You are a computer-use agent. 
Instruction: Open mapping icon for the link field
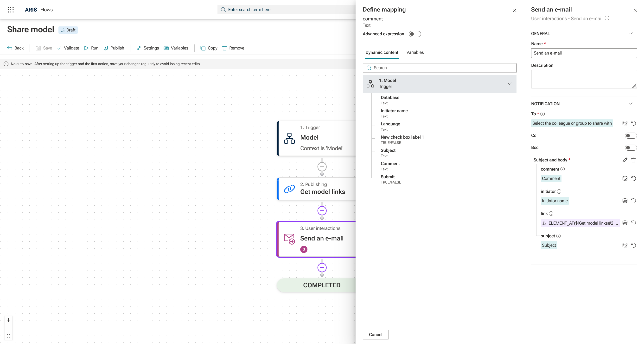pos(625,223)
